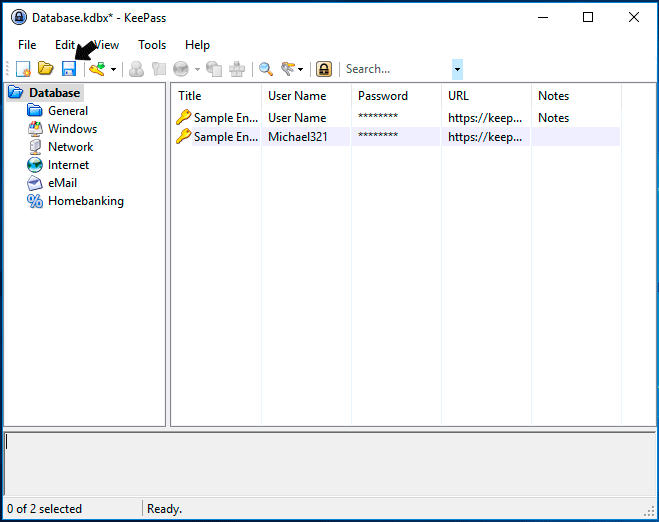The height and width of the screenshot is (522, 659).
Task: Click the Copy URL to clipboard icon
Action: point(214,69)
